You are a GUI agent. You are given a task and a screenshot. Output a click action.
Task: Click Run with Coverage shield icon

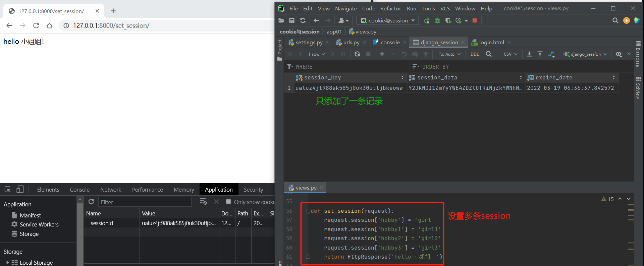click(448, 21)
